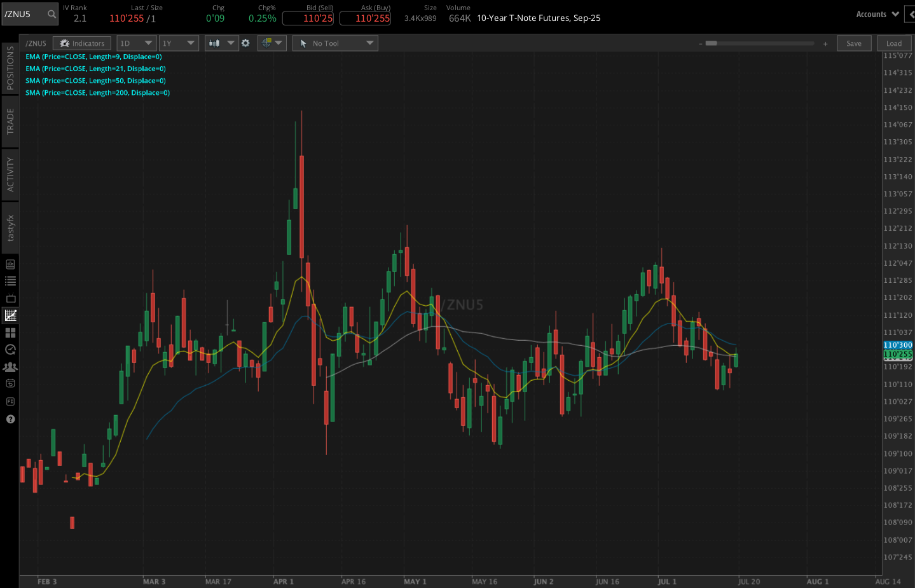Click the Save button for chart layout

[854, 43]
